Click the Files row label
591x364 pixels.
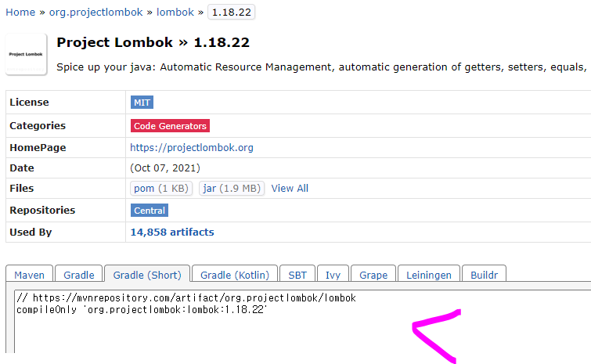21,189
